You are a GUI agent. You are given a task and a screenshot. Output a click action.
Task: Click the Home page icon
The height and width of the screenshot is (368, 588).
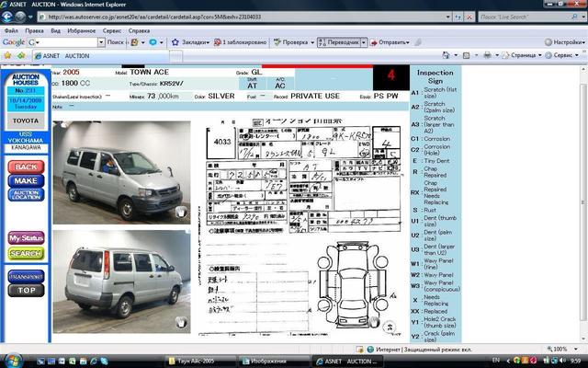[x=446, y=55]
